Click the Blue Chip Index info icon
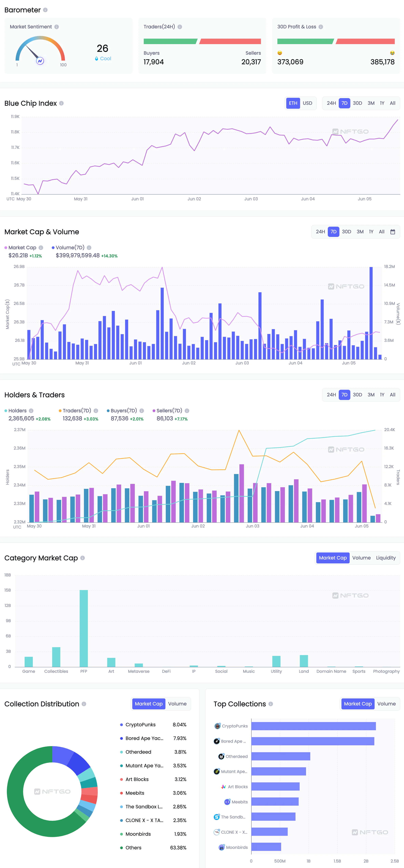The image size is (404, 868). tap(61, 103)
